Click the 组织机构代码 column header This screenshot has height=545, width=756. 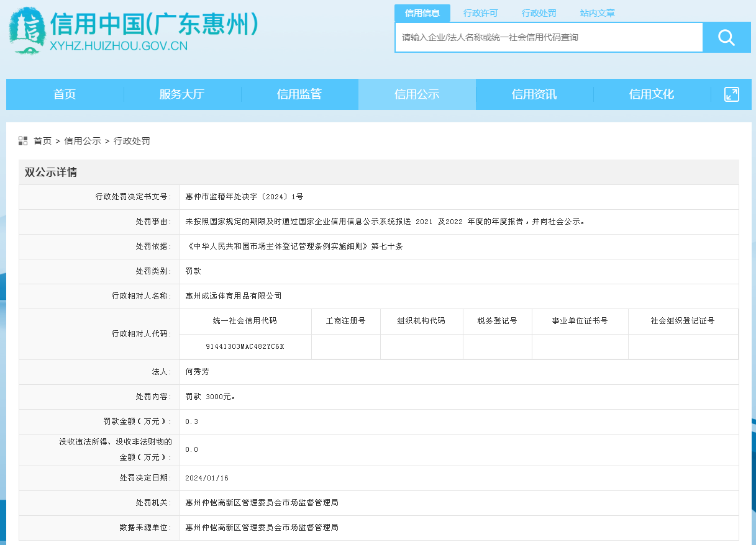pyautogui.click(x=422, y=321)
